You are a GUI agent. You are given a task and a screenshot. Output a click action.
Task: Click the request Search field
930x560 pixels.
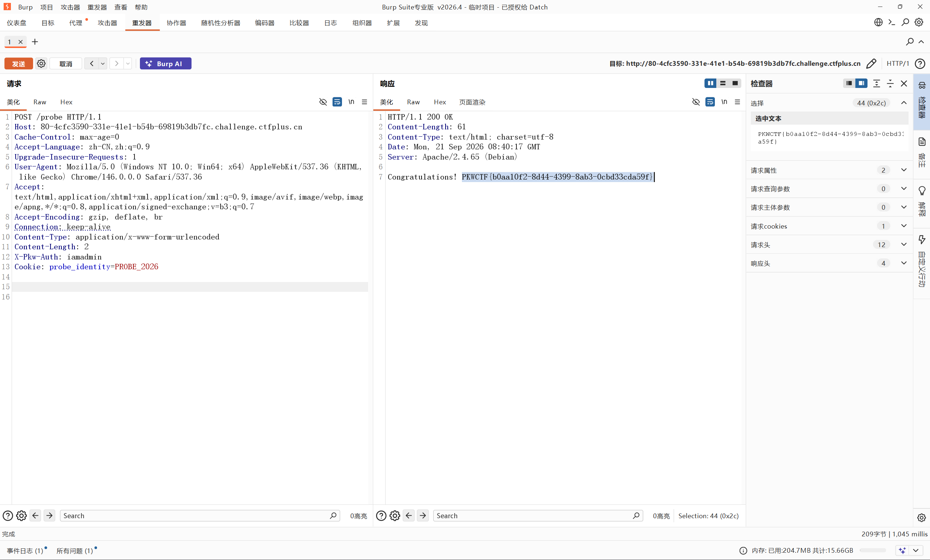[x=200, y=516]
